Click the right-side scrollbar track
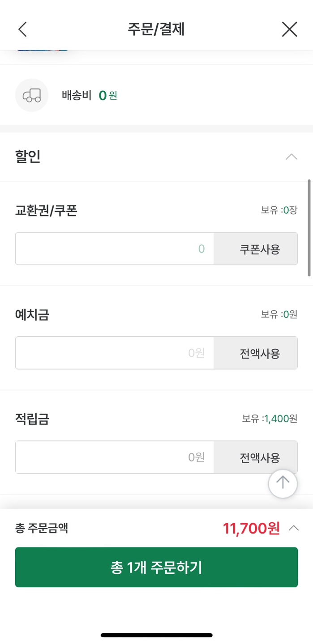Viewport: 313px width, 644px height. pyautogui.click(x=310, y=228)
